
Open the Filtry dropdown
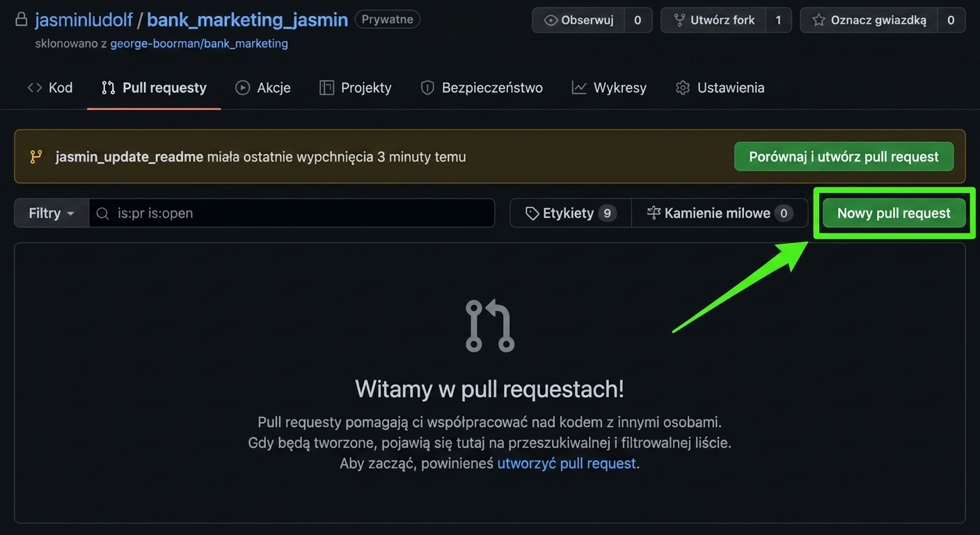pyautogui.click(x=52, y=213)
